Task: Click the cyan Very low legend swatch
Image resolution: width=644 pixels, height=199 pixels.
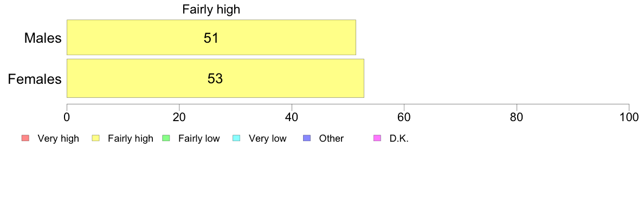Action: coord(236,138)
